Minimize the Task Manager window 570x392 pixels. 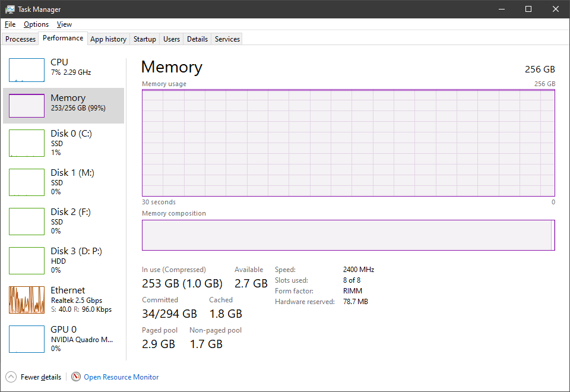(502, 9)
